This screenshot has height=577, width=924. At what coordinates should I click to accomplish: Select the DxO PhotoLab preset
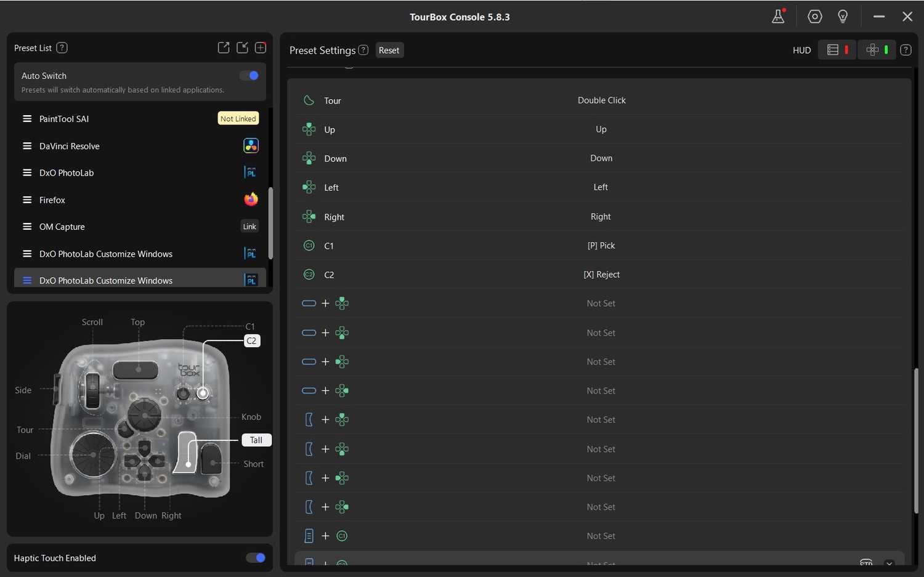click(x=67, y=173)
